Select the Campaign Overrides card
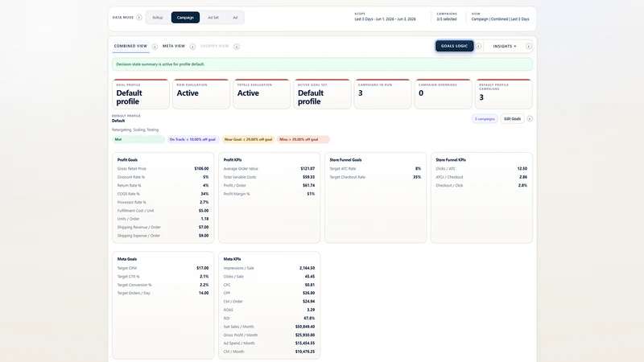The height and width of the screenshot is (362, 644). click(444, 94)
